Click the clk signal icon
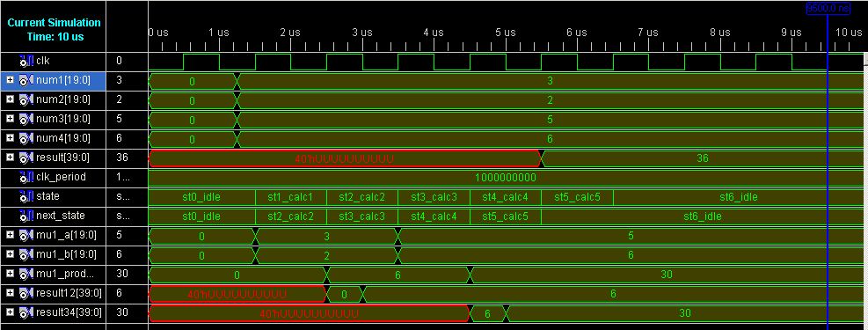 click(x=26, y=61)
